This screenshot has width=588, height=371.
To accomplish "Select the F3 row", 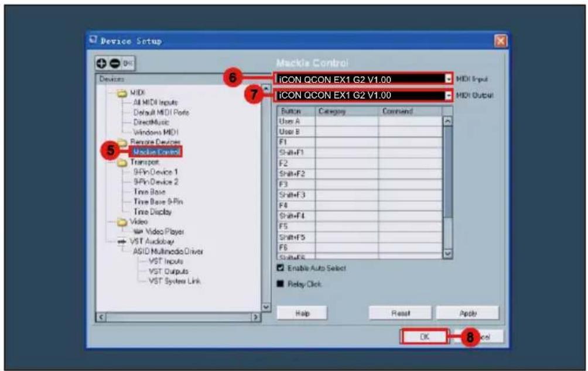I will pyautogui.click(x=360, y=185).
